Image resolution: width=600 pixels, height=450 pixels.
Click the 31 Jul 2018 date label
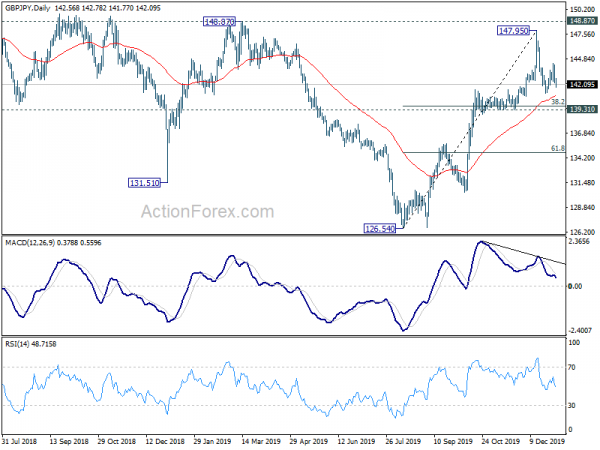coord(20,441)
